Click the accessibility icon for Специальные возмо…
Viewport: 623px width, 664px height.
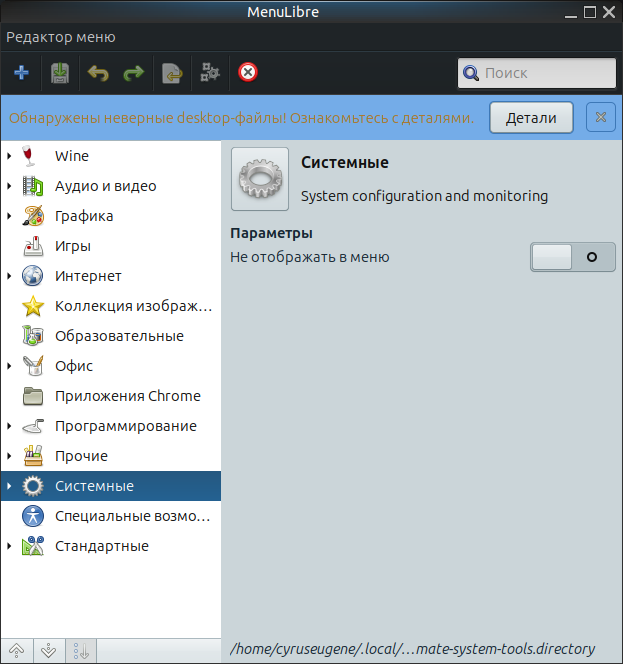coord(33,516)
